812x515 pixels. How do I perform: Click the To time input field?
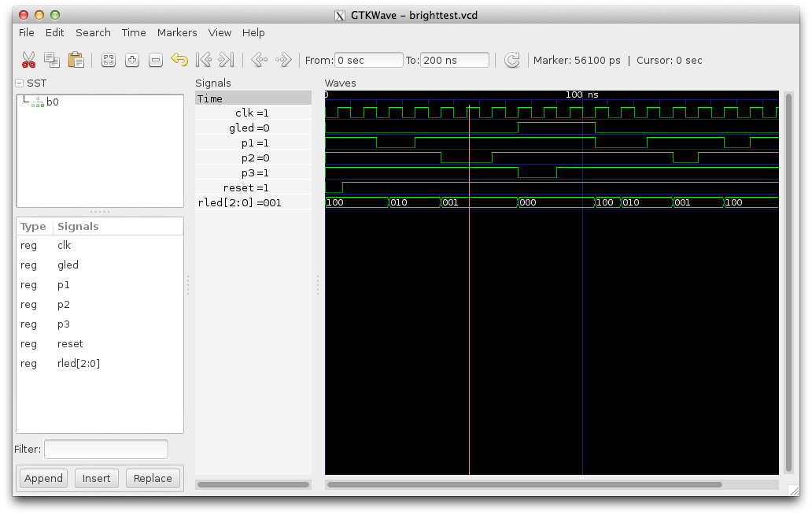click(455, 60)
